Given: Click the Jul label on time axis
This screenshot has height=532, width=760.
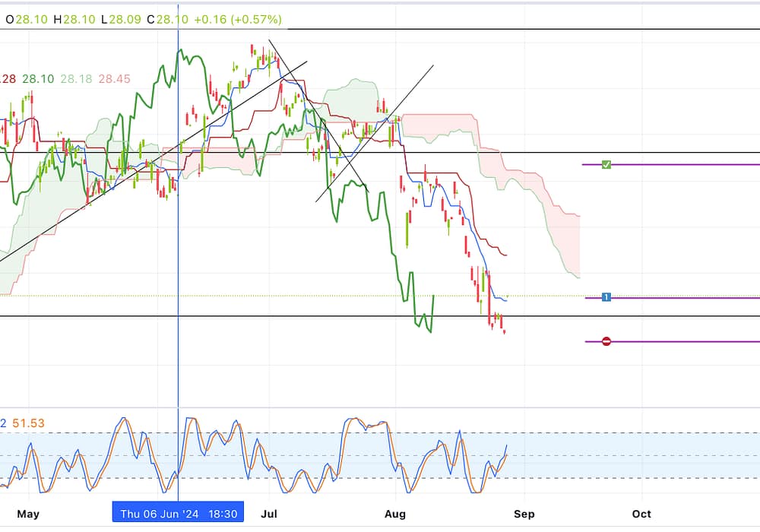Looking at the screenshot, I should [x=269, y=514].
